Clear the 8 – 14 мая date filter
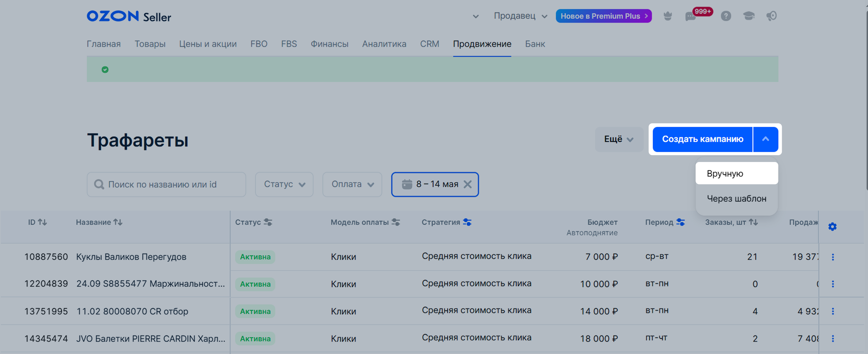868x354 pixels. (x=467, y=184)
